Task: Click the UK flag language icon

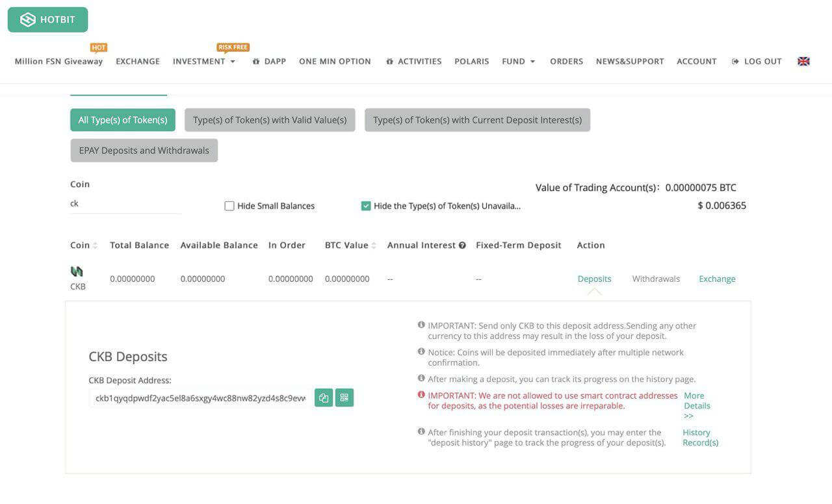Action: pos(803,61)
